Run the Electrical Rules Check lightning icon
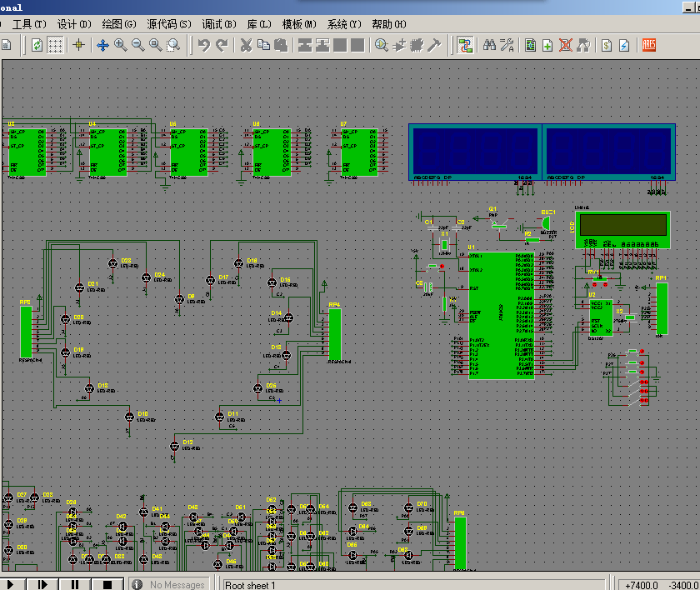 pyautogui.click(x=624, y=45)
